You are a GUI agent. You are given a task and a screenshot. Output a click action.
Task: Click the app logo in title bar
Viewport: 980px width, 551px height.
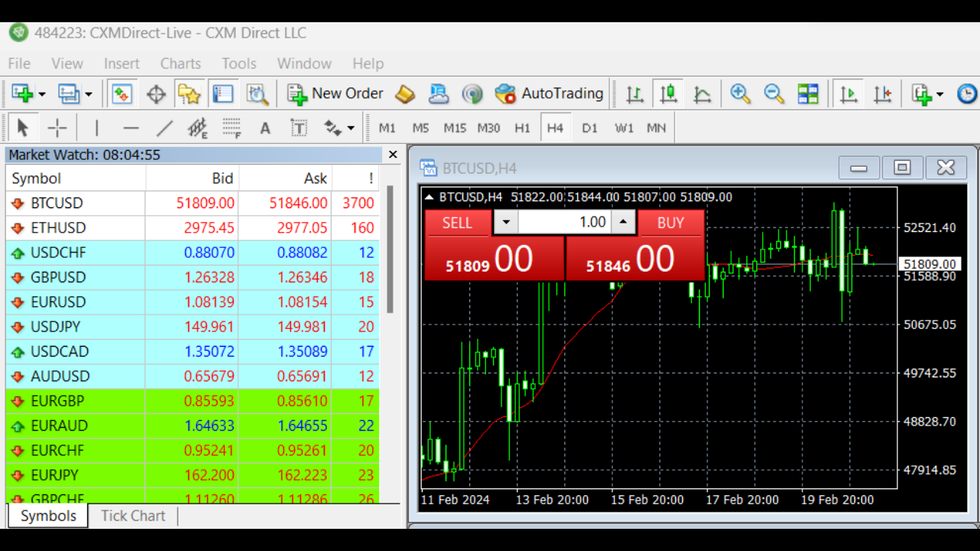19,33
